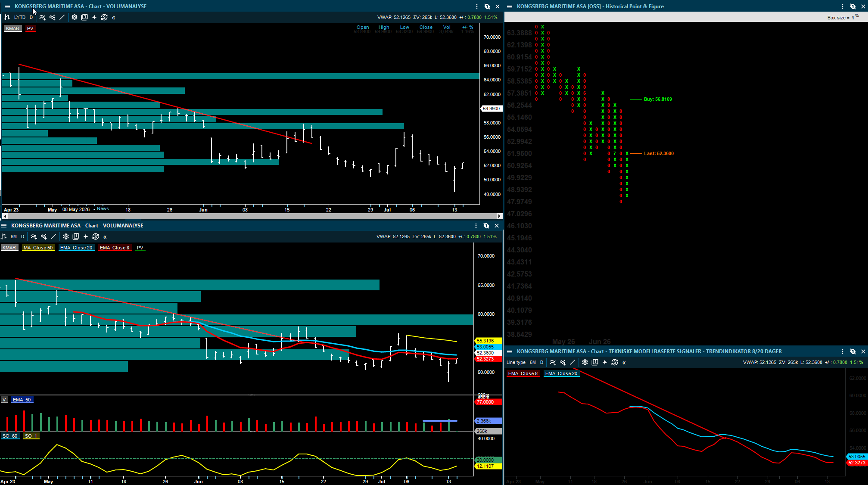Add an indicator in the lower-left 6M Volumanalyse chart
This screenshot has width=868, height=485.
[34, 236]
